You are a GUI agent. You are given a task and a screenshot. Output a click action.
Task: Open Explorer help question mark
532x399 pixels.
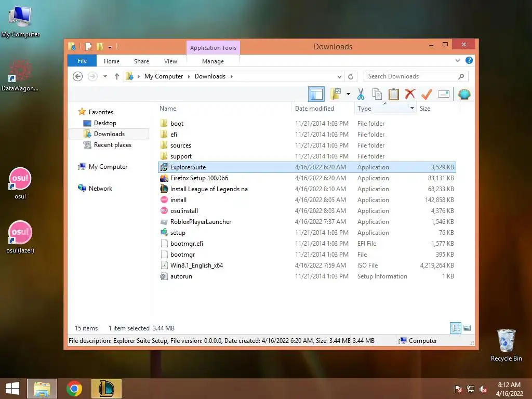(x=469, y=60)
